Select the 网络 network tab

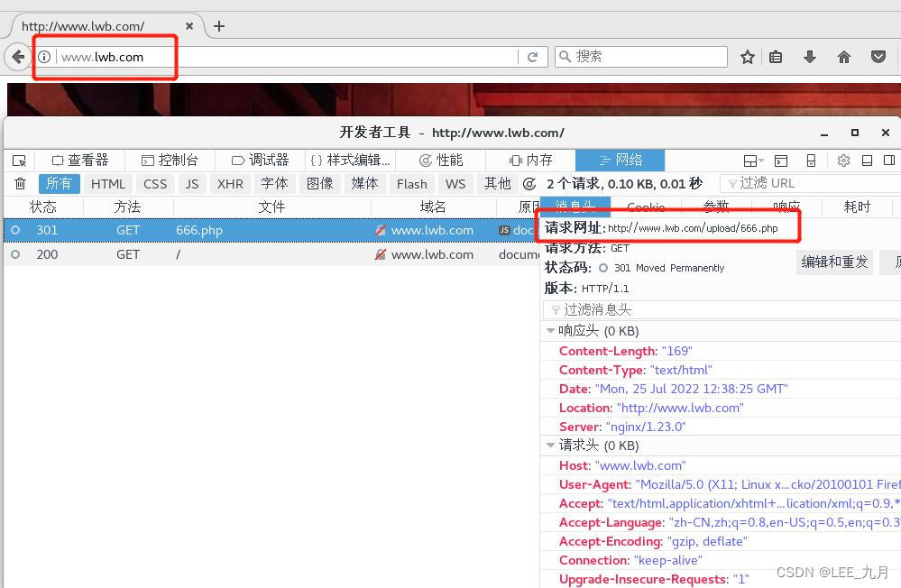click(x=620, y=160)
